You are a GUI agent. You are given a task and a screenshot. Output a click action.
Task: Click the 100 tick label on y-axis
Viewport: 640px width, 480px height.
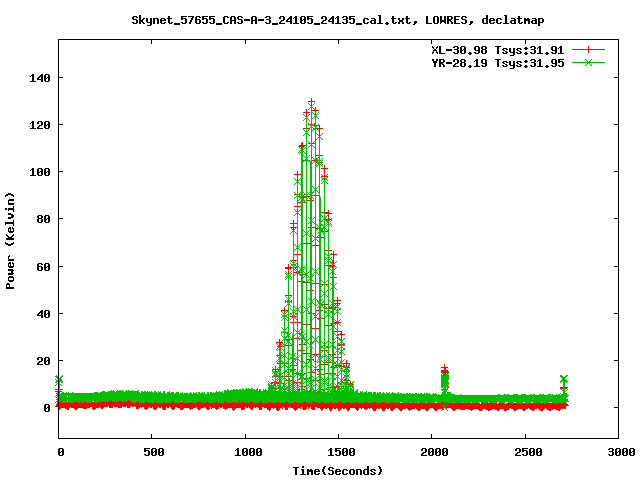tap(40, 172)
